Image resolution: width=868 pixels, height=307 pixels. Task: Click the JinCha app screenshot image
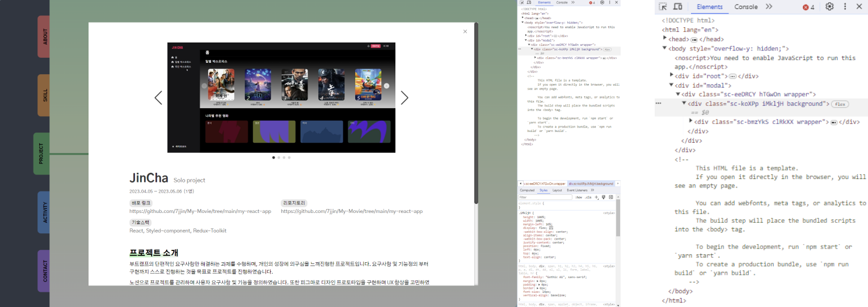point(281,97)
